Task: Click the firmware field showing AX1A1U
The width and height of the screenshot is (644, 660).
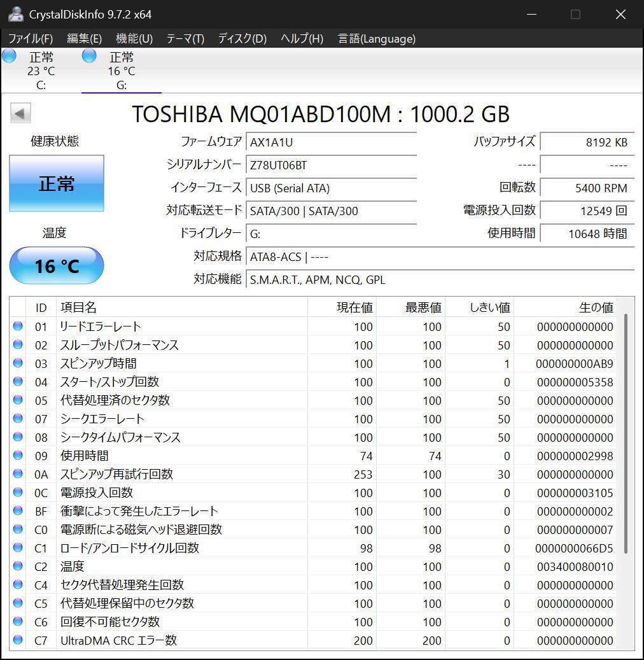Action: click(331, 143)
